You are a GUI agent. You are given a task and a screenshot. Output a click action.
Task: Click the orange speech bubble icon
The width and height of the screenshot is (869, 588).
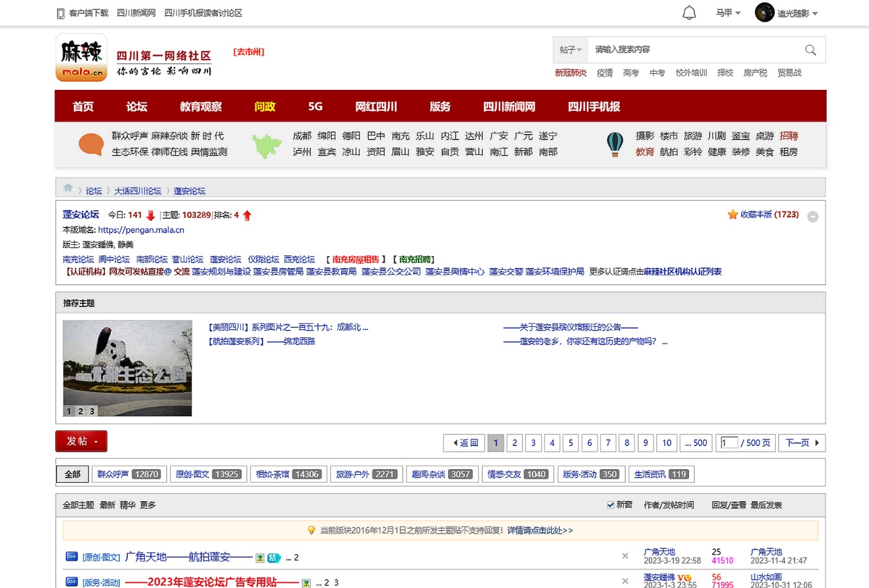point(91,144)
